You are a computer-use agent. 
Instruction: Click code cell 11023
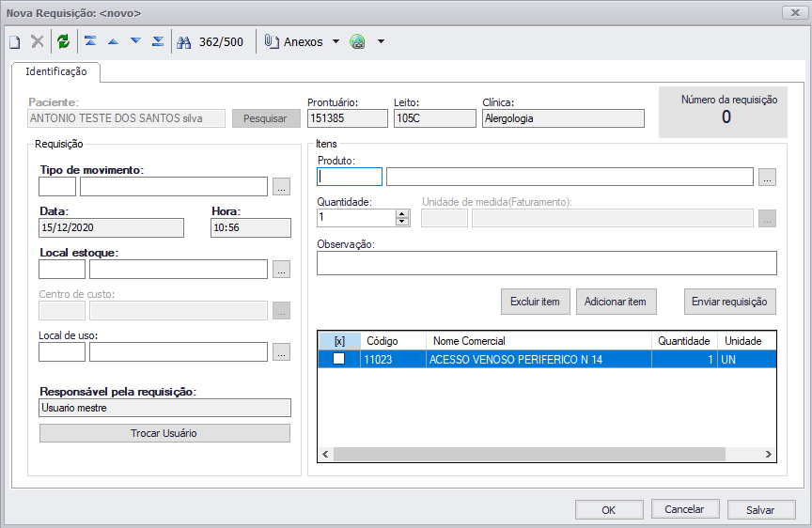[393, 359]
